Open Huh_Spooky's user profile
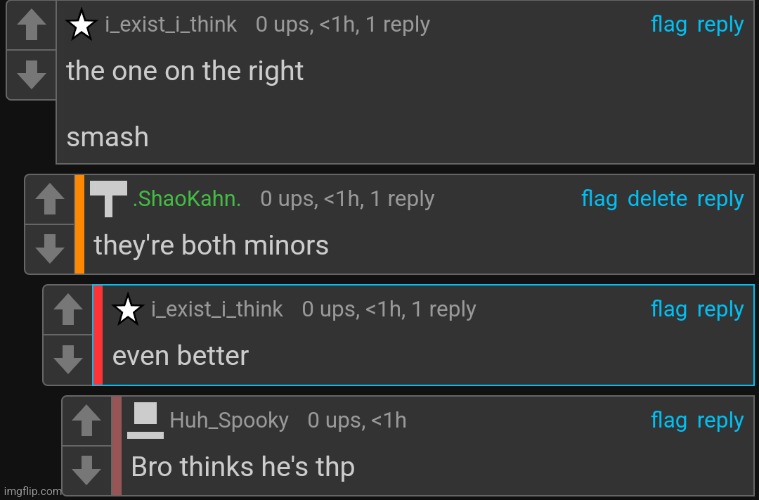Viewport: 759px width, 500px height. 229,421
